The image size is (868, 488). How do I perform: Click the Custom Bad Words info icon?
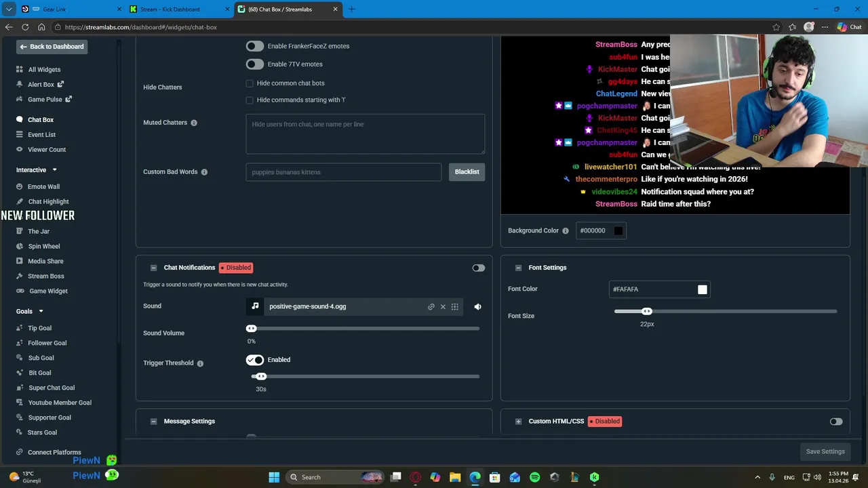[204, 172]
